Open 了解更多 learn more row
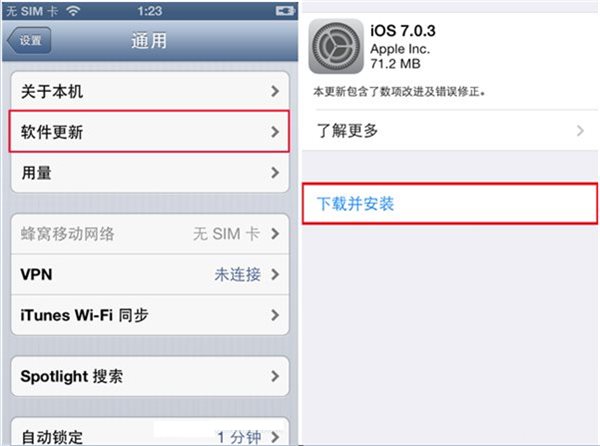Screen dimensions: 600x446 (450, 130)
